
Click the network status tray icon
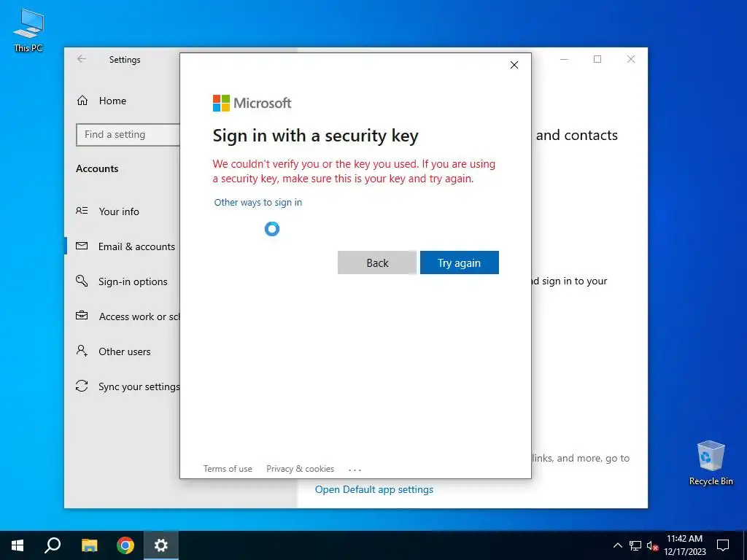[x=635, y=545]
